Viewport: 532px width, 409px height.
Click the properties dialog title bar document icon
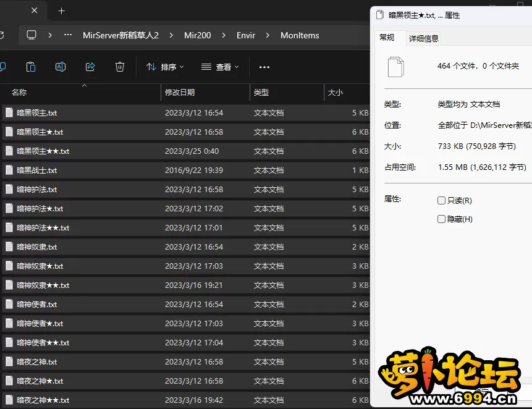380,15
